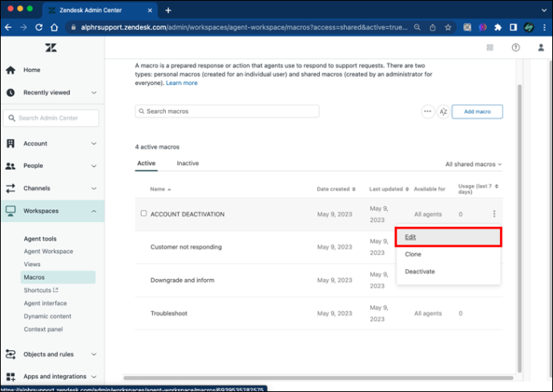Check the ACCOUNT DEACTIVATION macro checkbox

pos(143,213)
